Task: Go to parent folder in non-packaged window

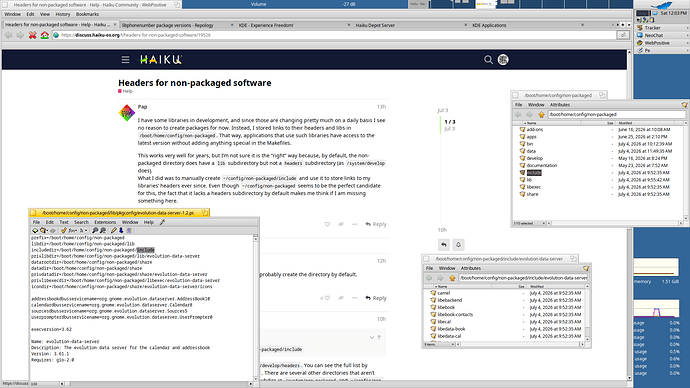Action: pyautogui.click(x=541, y=114)
